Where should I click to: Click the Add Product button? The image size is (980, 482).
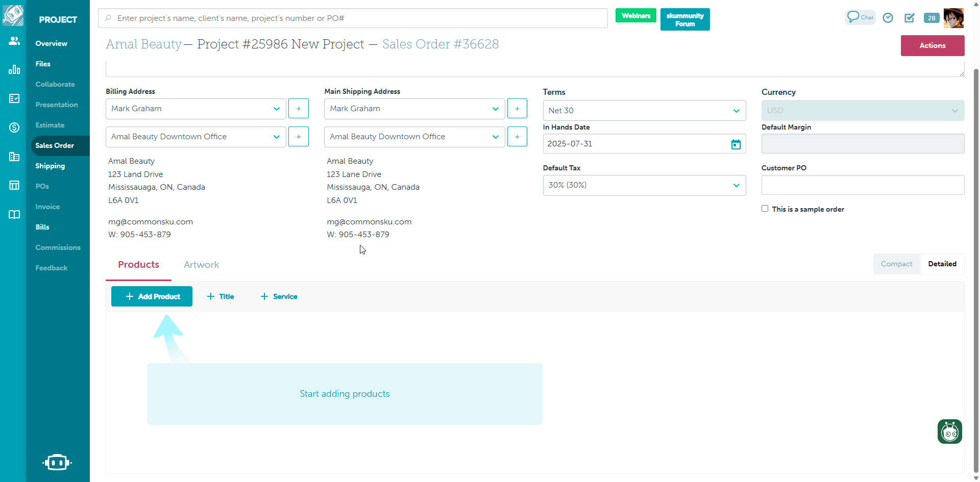tap(152, 296)
